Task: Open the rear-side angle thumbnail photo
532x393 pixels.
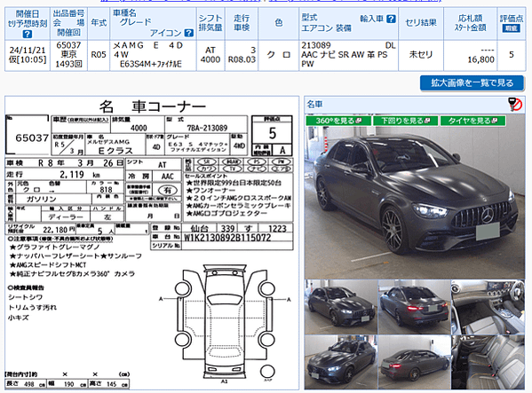Action: pyautogui.click(x=414, y=362)
